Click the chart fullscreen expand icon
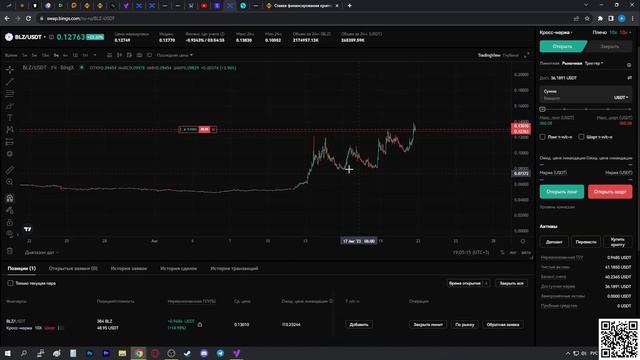Image resolution: width=640 pixels, height=360 pixels. 527,55
